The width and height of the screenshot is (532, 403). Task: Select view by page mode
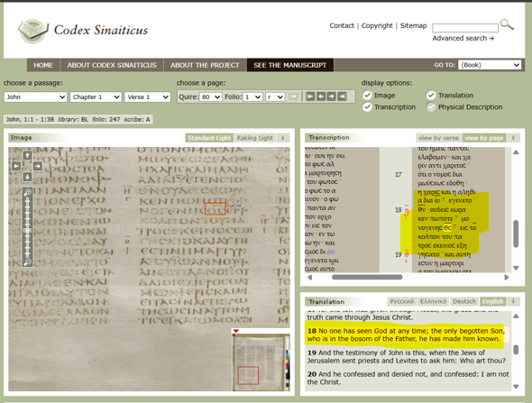(x=484, y=138)
